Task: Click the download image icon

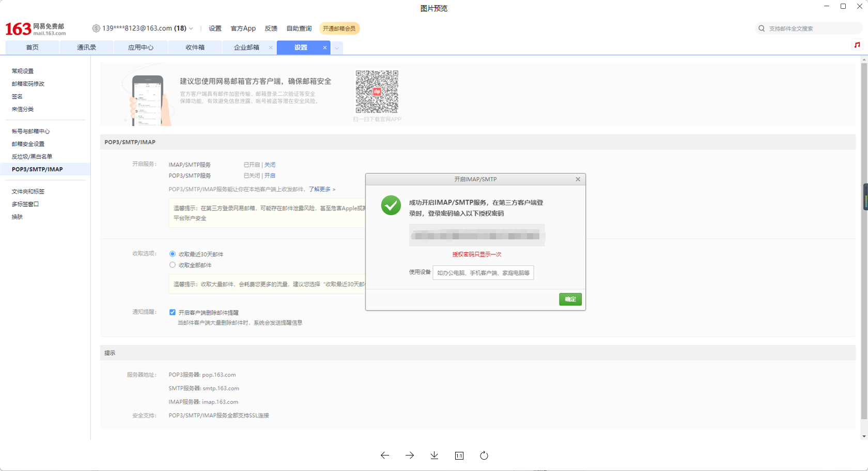Action: pos(434,455)
